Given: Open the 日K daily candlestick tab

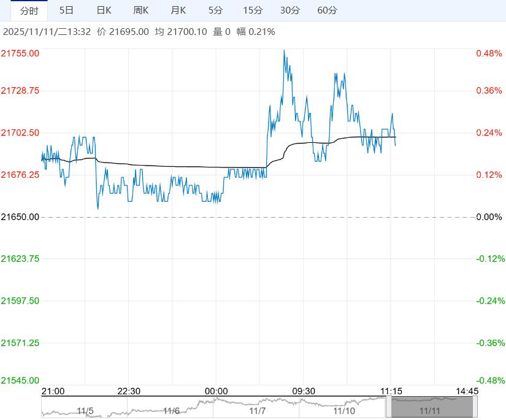Looking at the screenshot, I should (104, 10).
